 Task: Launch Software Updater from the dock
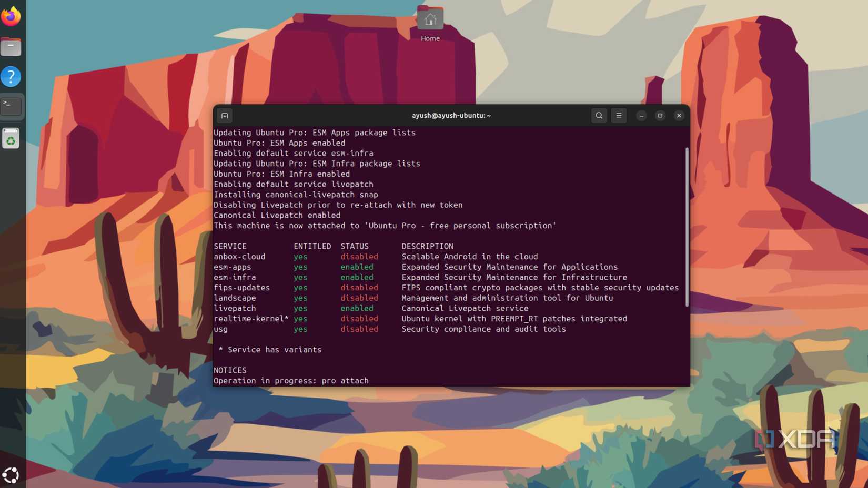[x=12, y=138]
